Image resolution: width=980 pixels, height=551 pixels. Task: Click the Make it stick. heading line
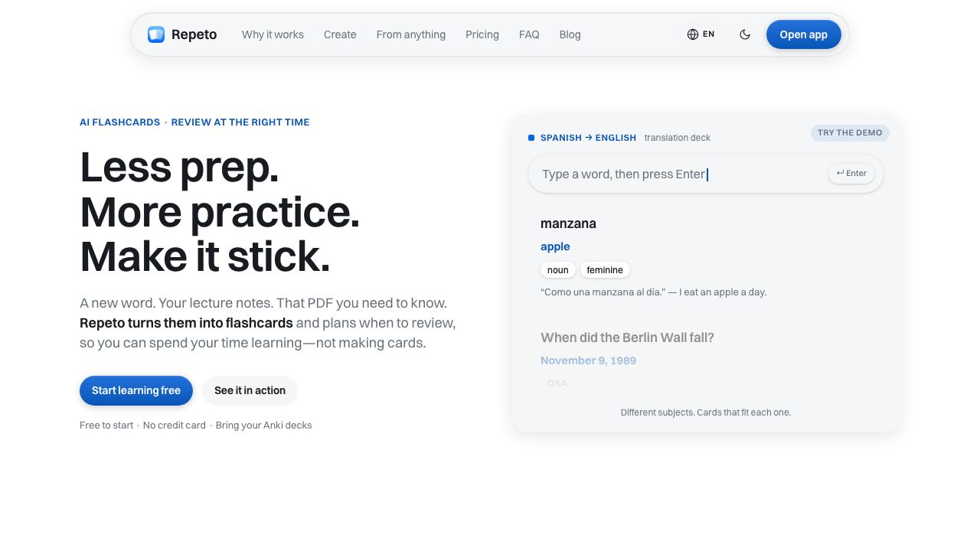[x=205, y=256]
